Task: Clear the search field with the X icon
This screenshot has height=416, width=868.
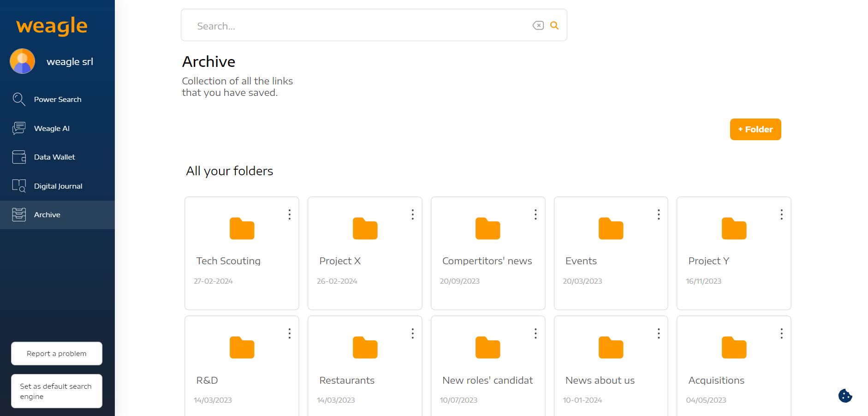Action: tap(538, 26)
